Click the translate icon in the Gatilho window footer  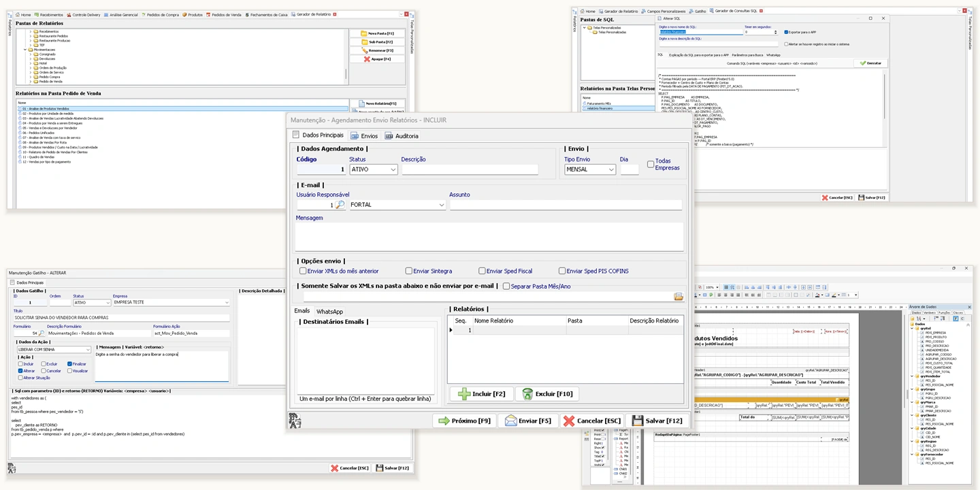click(12, 468)
